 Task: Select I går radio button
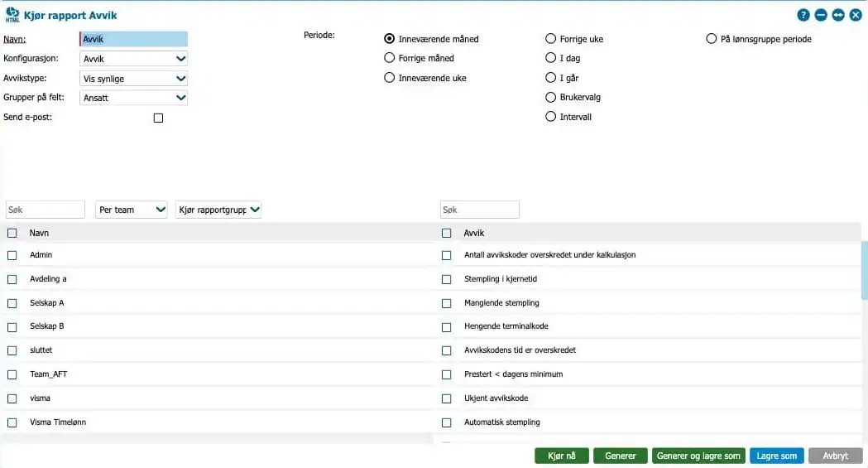pos(550,78)
